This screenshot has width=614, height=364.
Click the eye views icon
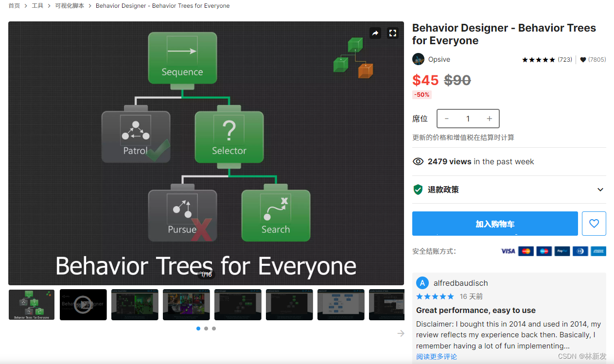418,161
